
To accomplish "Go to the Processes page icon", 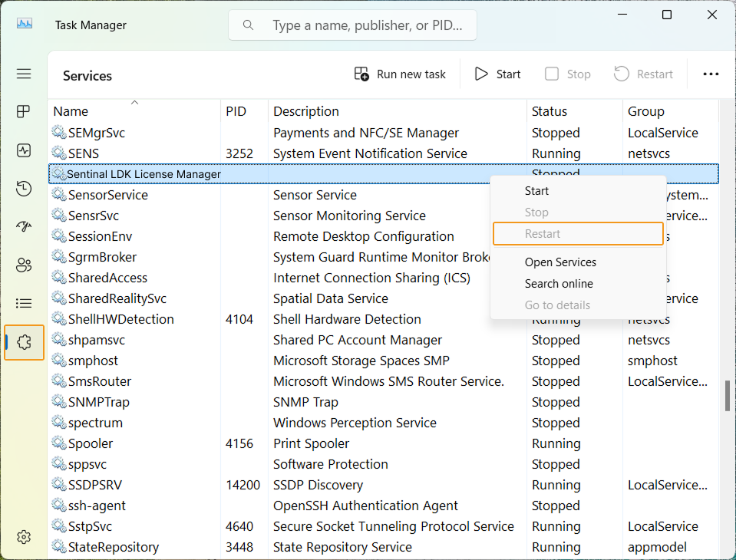I will point(24,112).
